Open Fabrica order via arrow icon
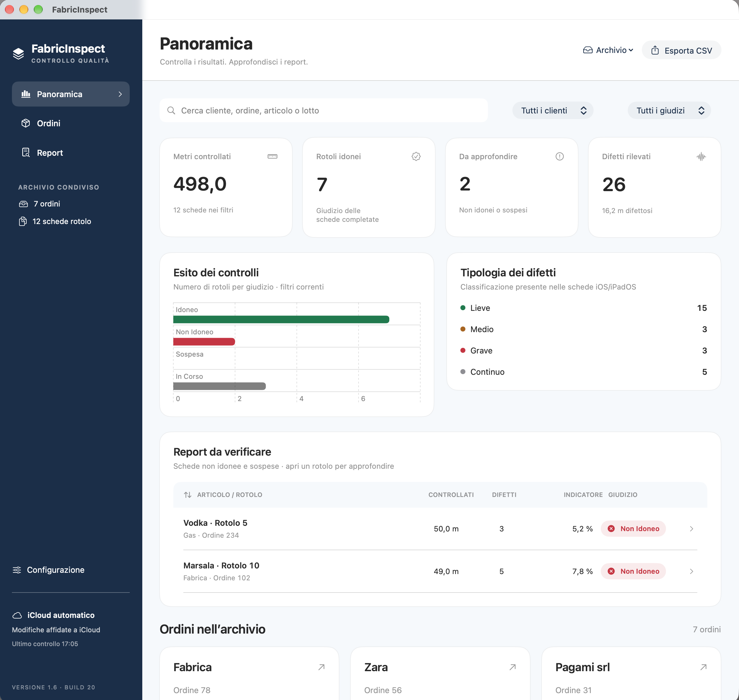Viewport: 739px width, 700px height. 321,667
